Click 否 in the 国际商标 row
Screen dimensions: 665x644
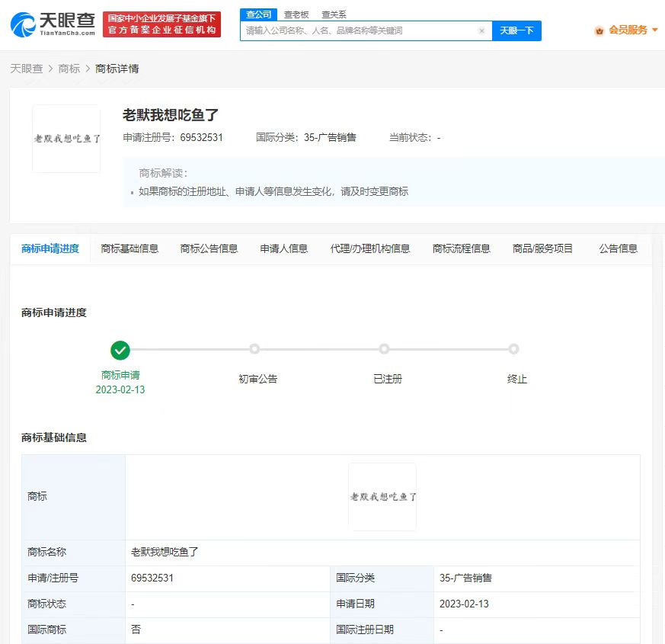click(136, 630)
